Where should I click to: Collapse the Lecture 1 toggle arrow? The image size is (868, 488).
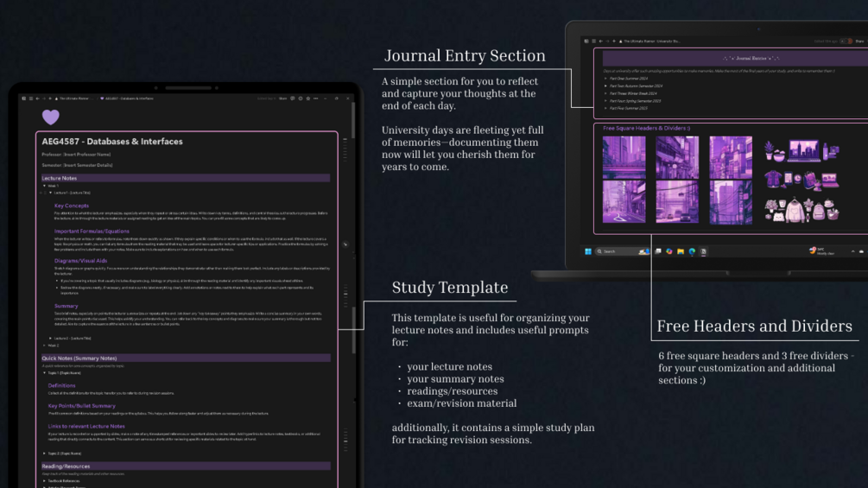tap(50, 193)
